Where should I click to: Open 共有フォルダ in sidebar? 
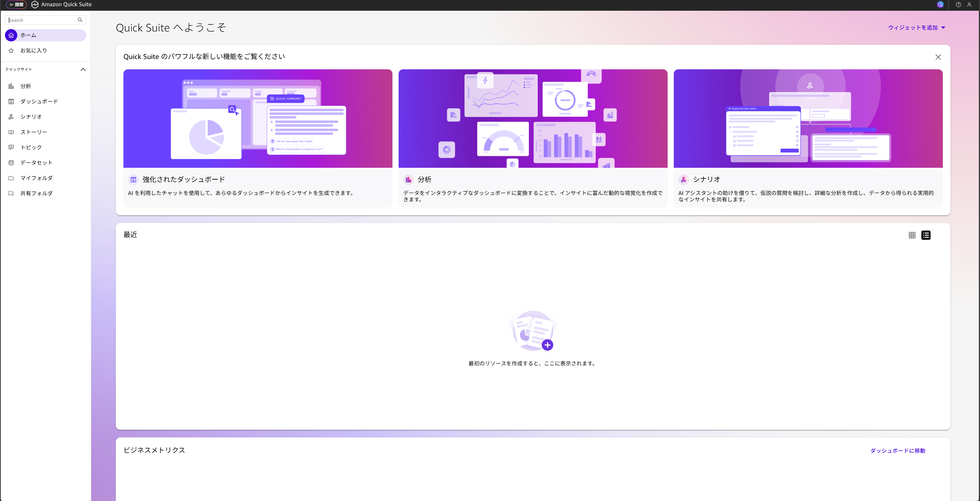(x=36, y=193)
